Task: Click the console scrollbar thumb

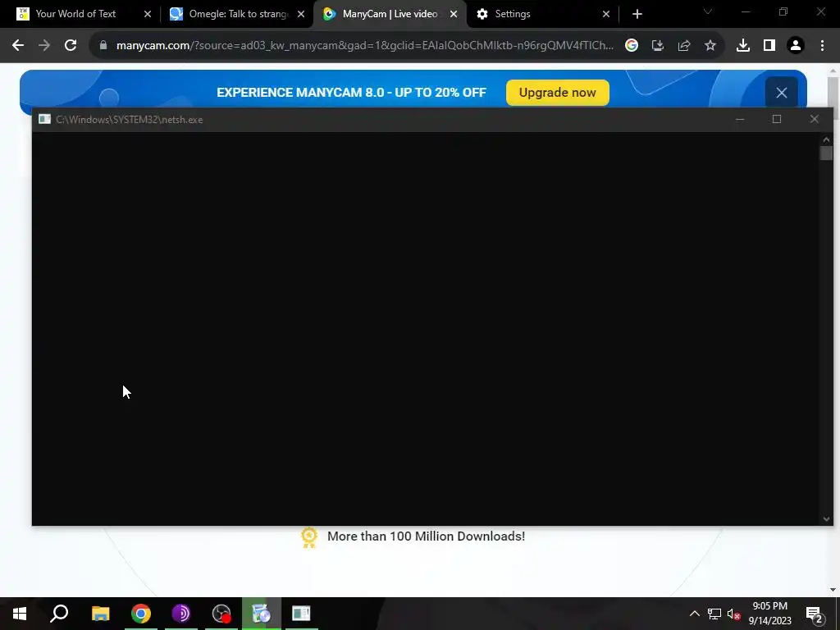Action: pyautogui.click(x=826, y=153)
